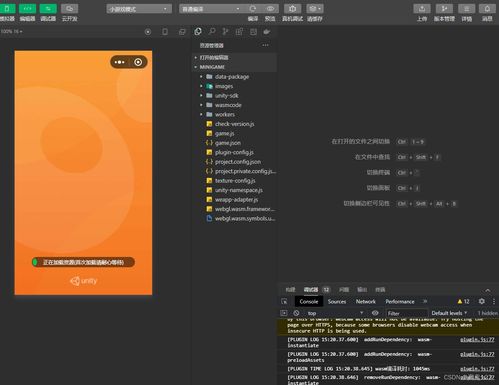Click the simulator record icon
The width and height of the screenshot is (499, 385).
[x=148, y=32]
